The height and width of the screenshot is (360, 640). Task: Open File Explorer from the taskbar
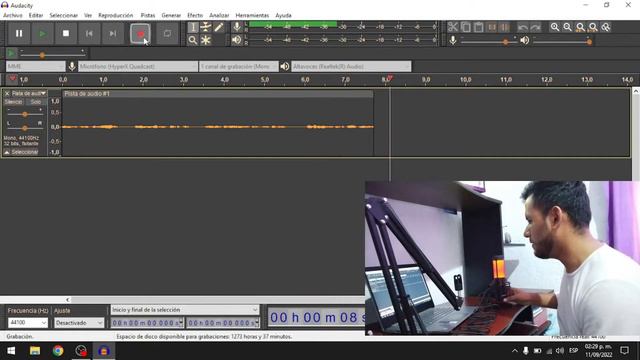(x=35, y=351)
